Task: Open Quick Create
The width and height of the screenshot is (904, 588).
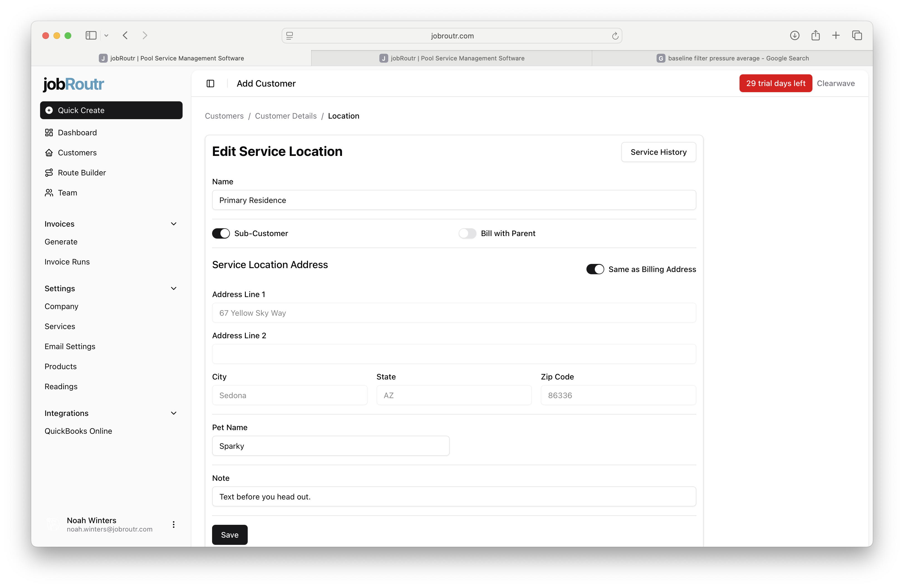Action: 111,110
